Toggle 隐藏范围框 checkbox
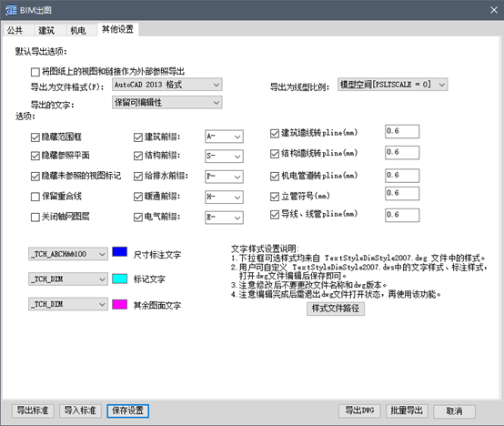Image resolution: width=504 pixels, height=426 pixels. (x=35, y=137)
